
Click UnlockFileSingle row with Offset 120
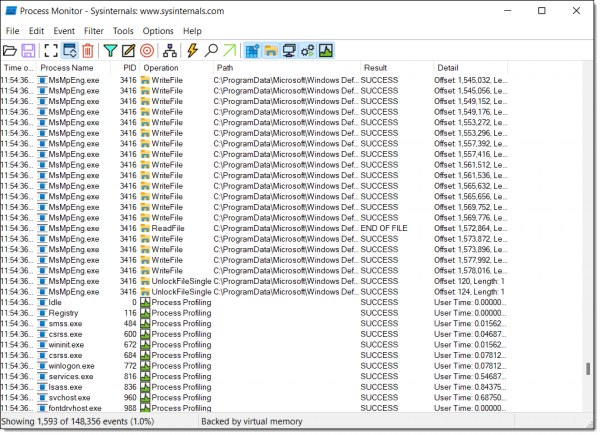click(x=254, y=281)
